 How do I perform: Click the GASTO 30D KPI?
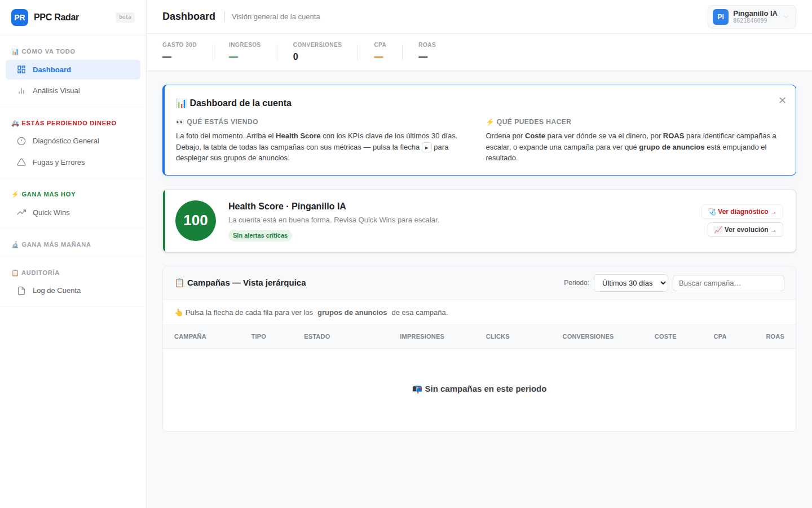[x=179, y=51]
